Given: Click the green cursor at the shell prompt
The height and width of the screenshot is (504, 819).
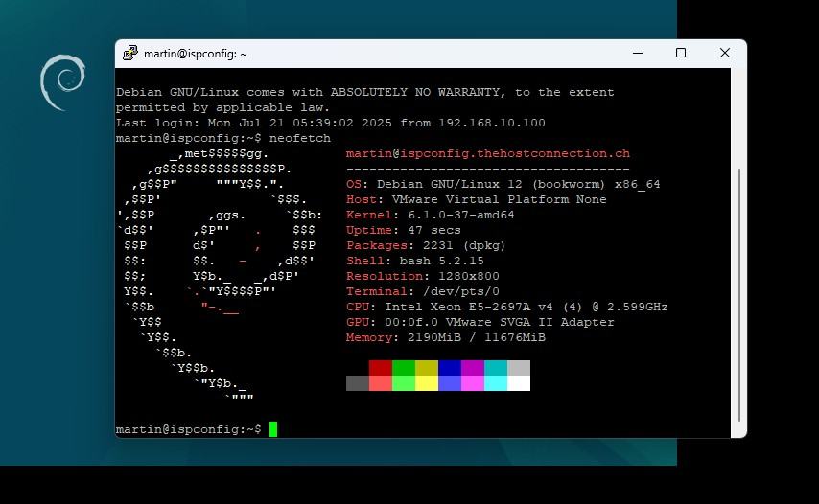Looking at the screenshot, I should click(x=273, y=429).
